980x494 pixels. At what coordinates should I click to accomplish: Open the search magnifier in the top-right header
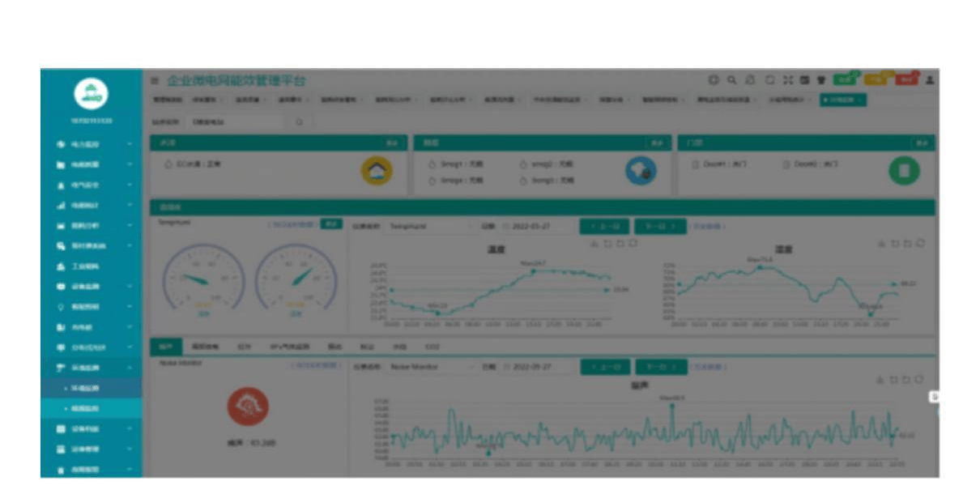click(731, 80)
